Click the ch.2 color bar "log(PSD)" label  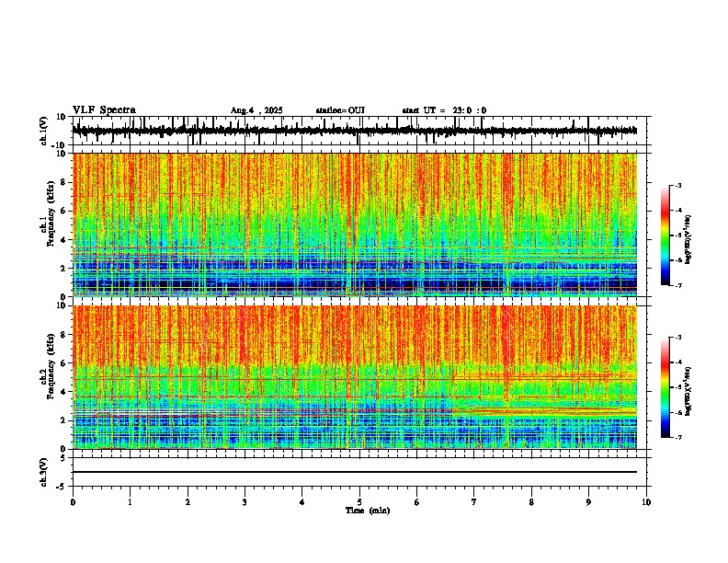pos(688,392)
